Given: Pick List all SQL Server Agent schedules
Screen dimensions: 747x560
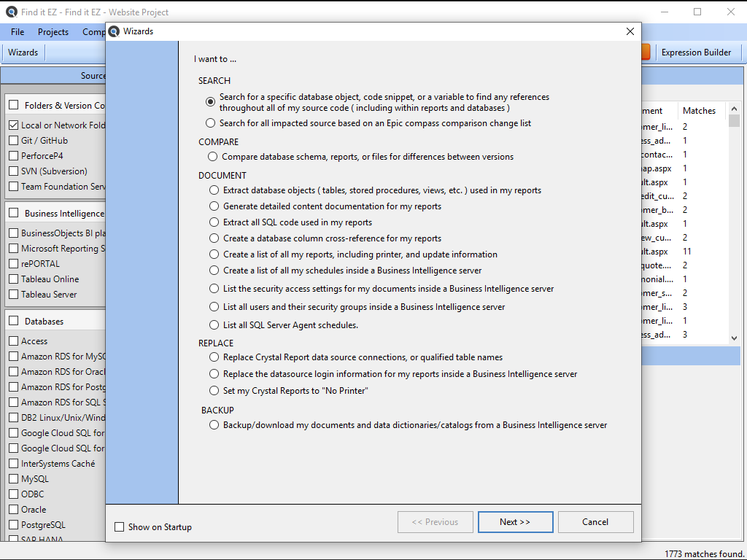Looking at the screenshot, I should coord(214,325).
